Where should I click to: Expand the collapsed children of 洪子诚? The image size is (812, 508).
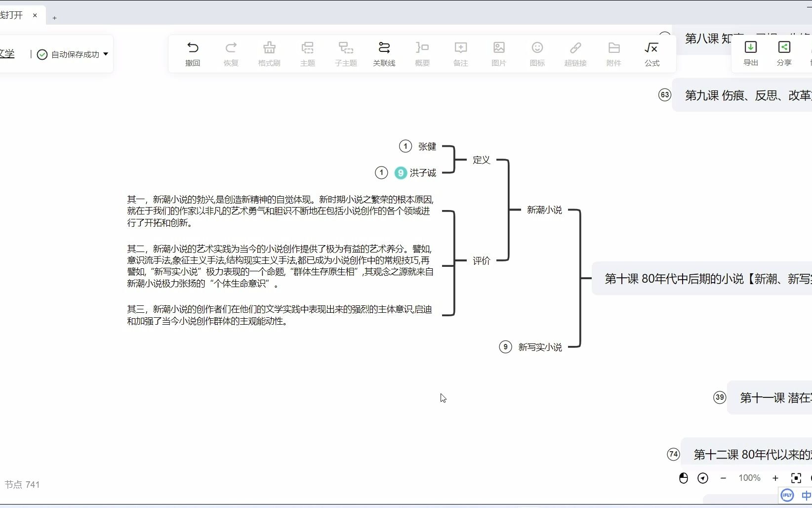coord(381,172)
